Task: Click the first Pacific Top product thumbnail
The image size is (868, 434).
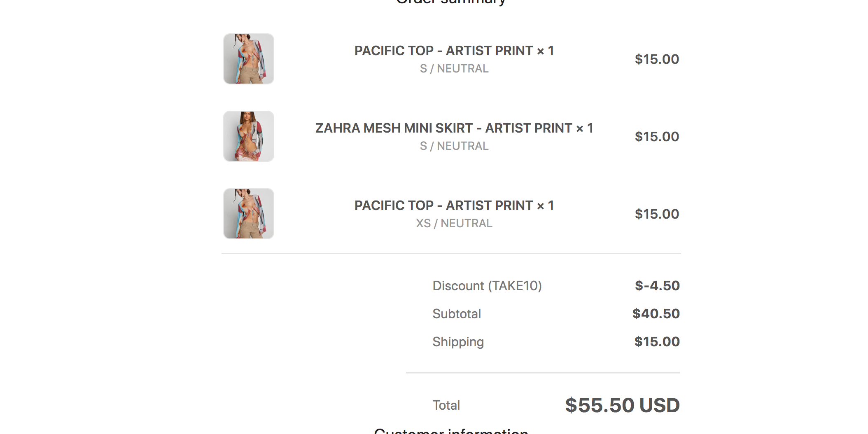Action: coord(249,59)
